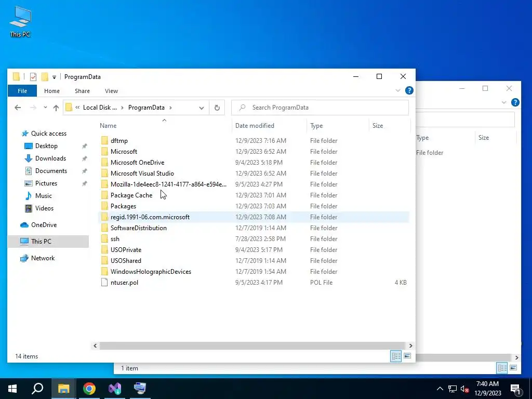This screenshot has height=399, width=532.
Task: Go up one folder level
Action: click(56, 108)
